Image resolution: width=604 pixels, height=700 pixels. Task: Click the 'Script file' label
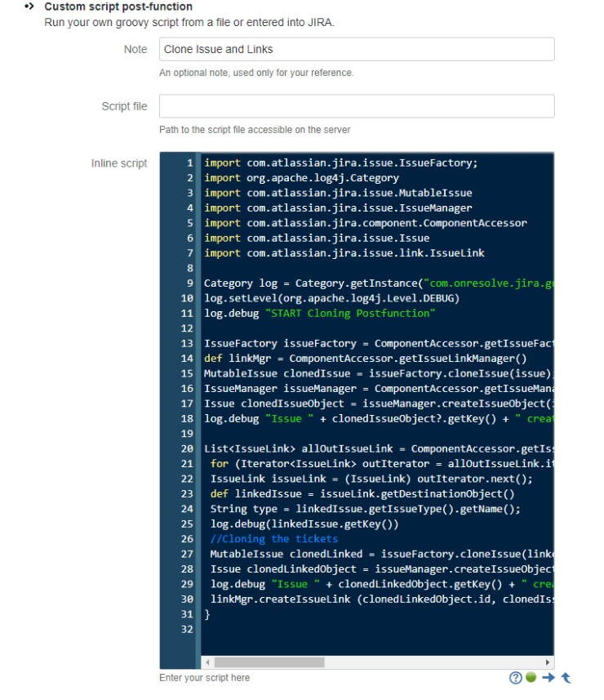[124, 106]
